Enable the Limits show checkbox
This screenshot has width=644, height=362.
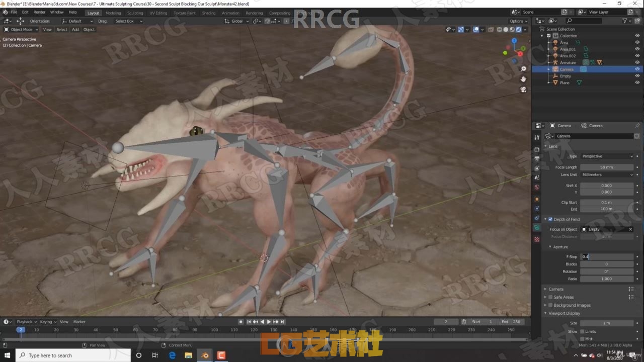click(x=582, y=331)
